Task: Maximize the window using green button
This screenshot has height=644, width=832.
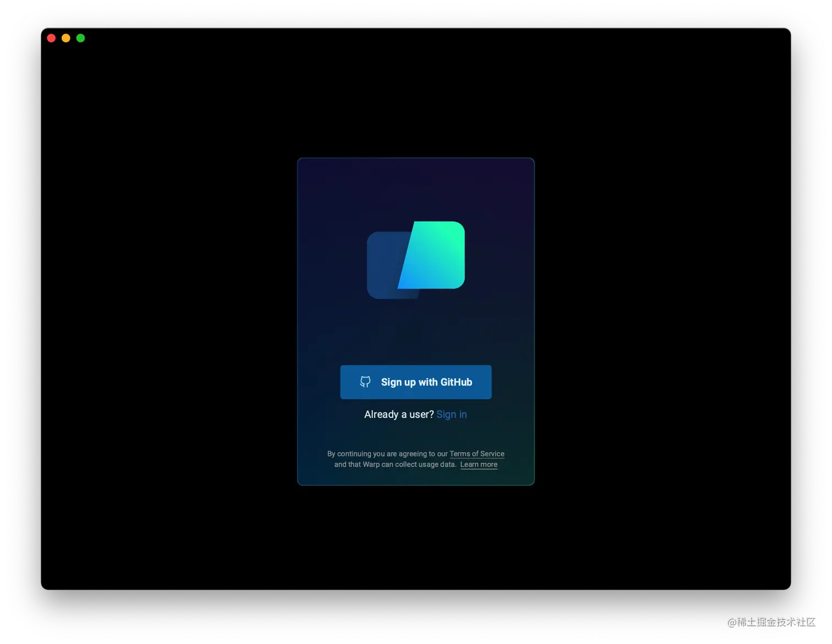Action: tap(81, 38)
